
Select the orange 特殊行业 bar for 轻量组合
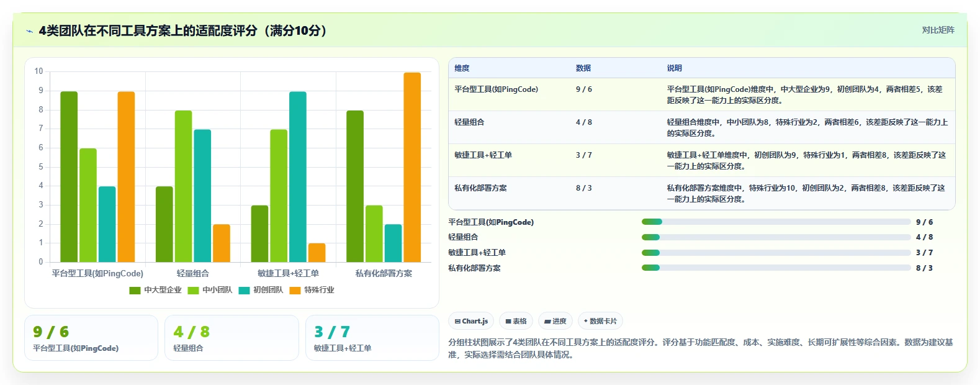coord(222,243)
